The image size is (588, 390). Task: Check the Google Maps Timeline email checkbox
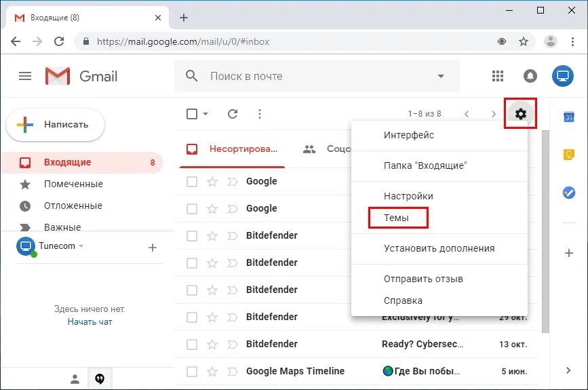(x=192, y=372)
